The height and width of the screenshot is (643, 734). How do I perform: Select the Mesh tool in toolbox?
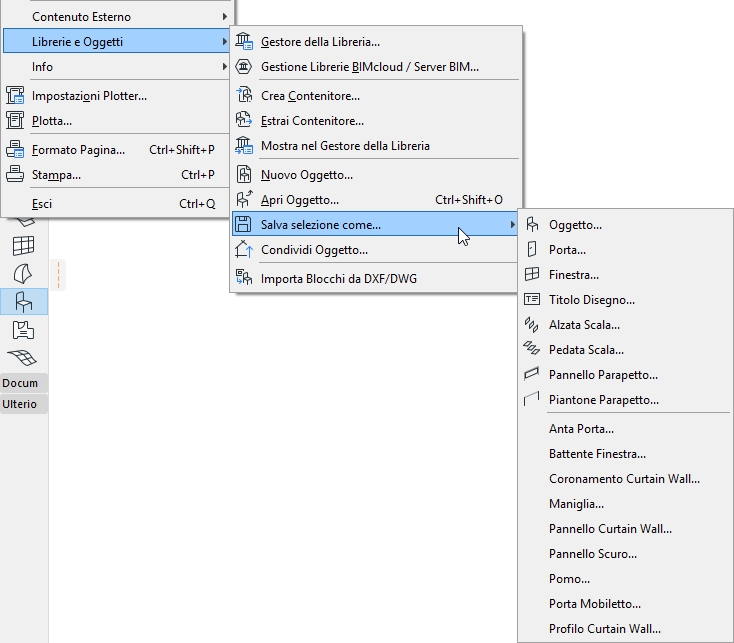[22, 358]
